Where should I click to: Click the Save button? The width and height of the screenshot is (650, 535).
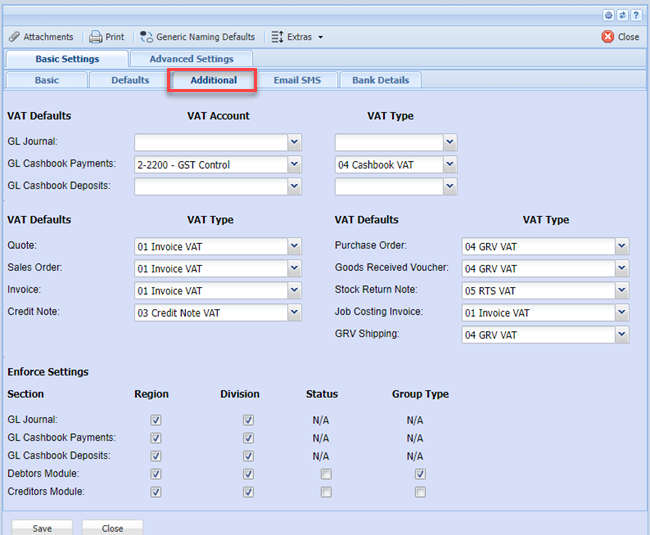[x=42, y=528]
